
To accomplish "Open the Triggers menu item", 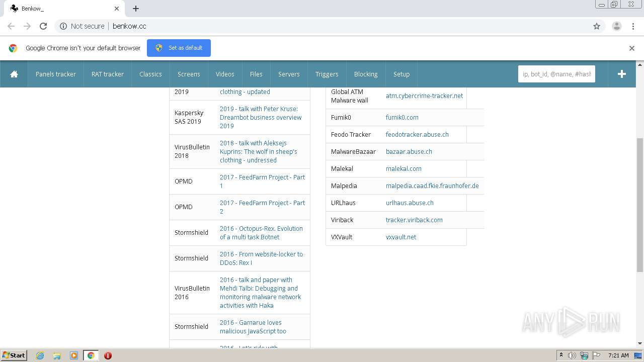I will coord(327,74).
